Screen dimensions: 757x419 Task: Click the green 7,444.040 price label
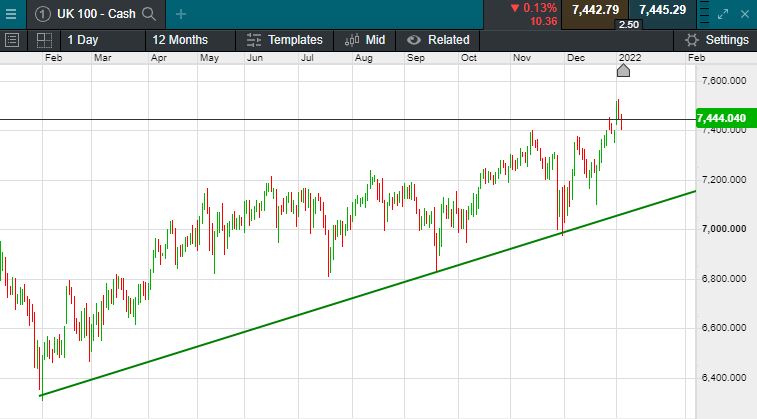coord(722,118)
